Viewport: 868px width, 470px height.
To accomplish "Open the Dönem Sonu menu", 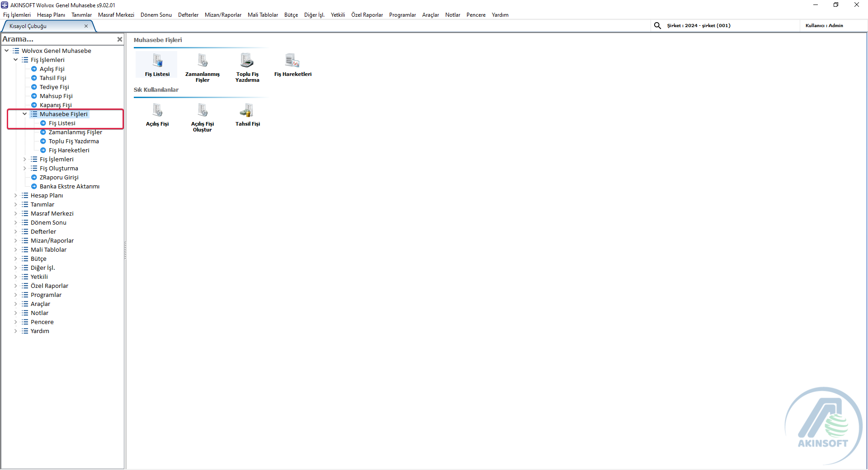I will click(x=156, y=15).
